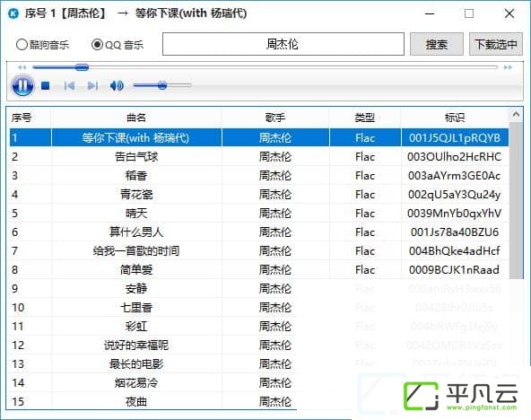This screenshot has height=420, width=531.
Task: Click the scroll-up arrow of the list
Action: click(516, 115)
